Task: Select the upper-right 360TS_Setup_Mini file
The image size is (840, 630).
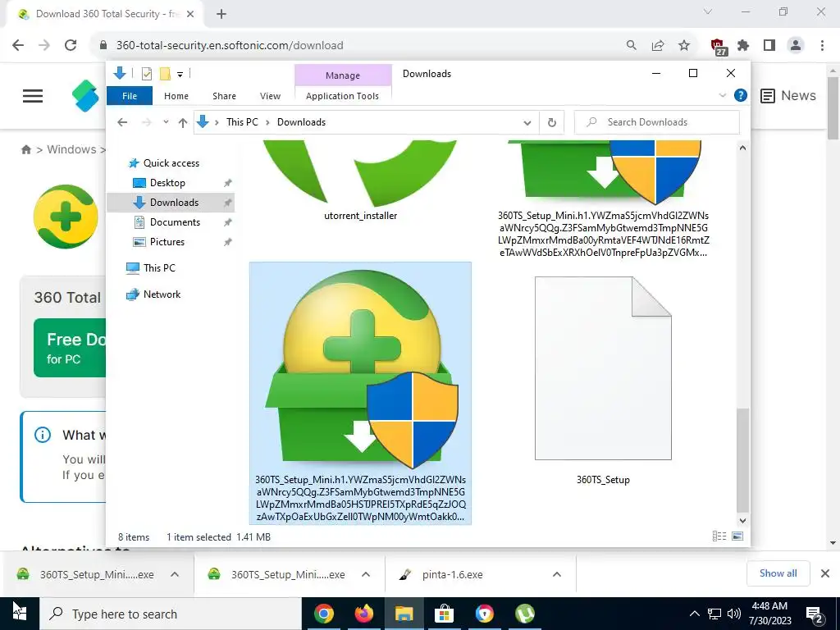Action: click(x=603, y=199)
